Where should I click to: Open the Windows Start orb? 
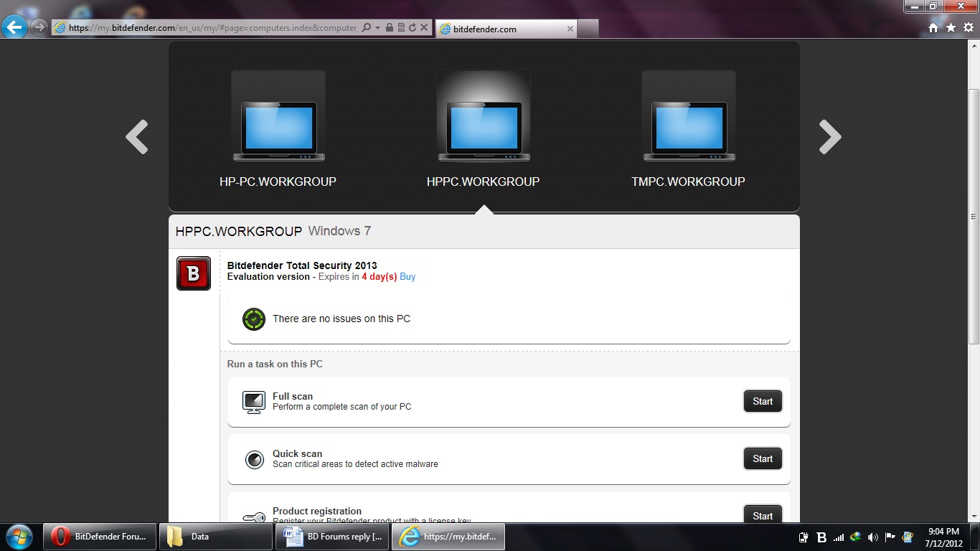coord(19,537)
